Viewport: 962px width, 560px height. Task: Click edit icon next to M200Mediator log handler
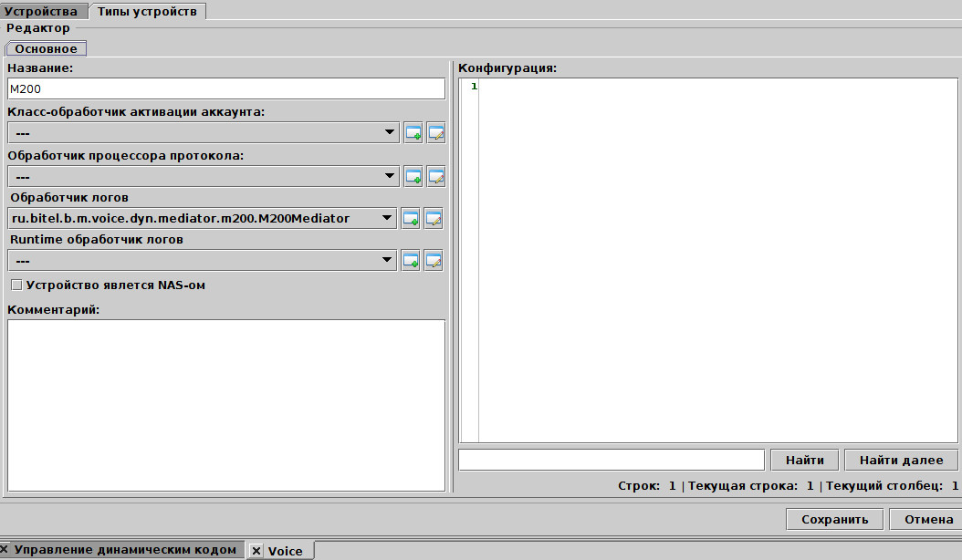(433, 218)
